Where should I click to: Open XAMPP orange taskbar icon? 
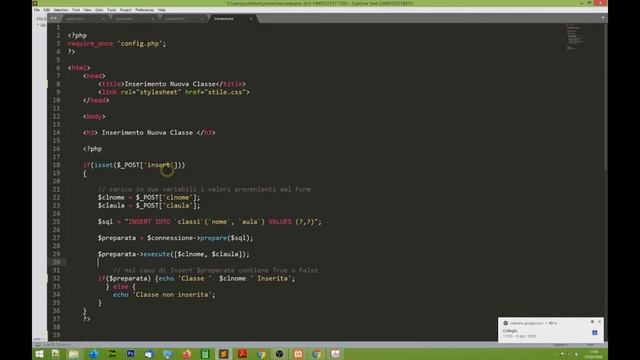tap(298, 354)
